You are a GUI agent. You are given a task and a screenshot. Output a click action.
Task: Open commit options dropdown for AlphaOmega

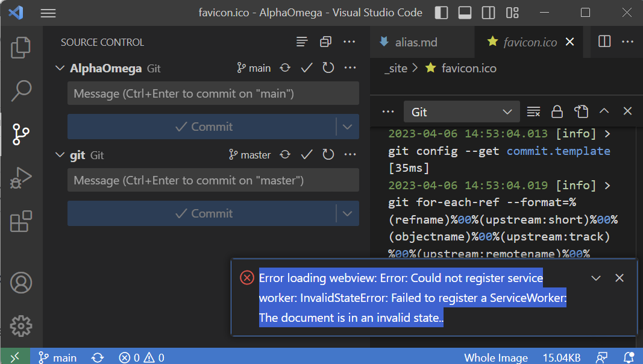[x=348, y=127]
